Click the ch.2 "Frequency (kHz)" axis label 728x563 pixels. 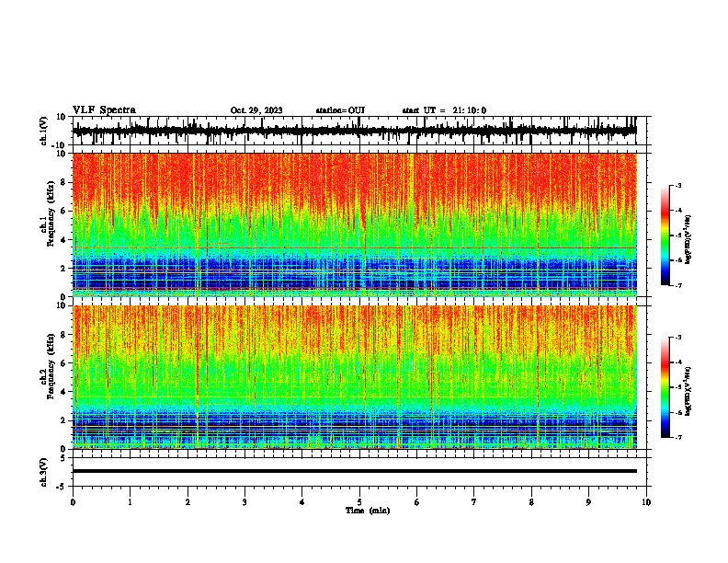51,366
